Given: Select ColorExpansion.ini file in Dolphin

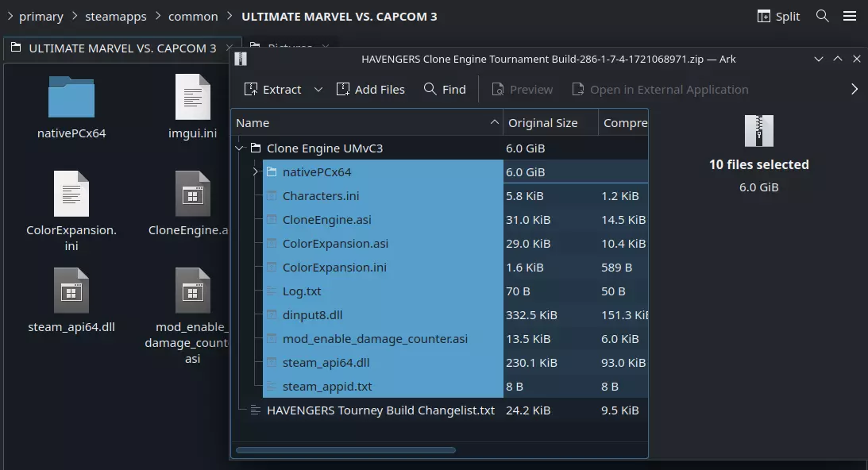Looking at the screenshot, I should click(71, 212).
